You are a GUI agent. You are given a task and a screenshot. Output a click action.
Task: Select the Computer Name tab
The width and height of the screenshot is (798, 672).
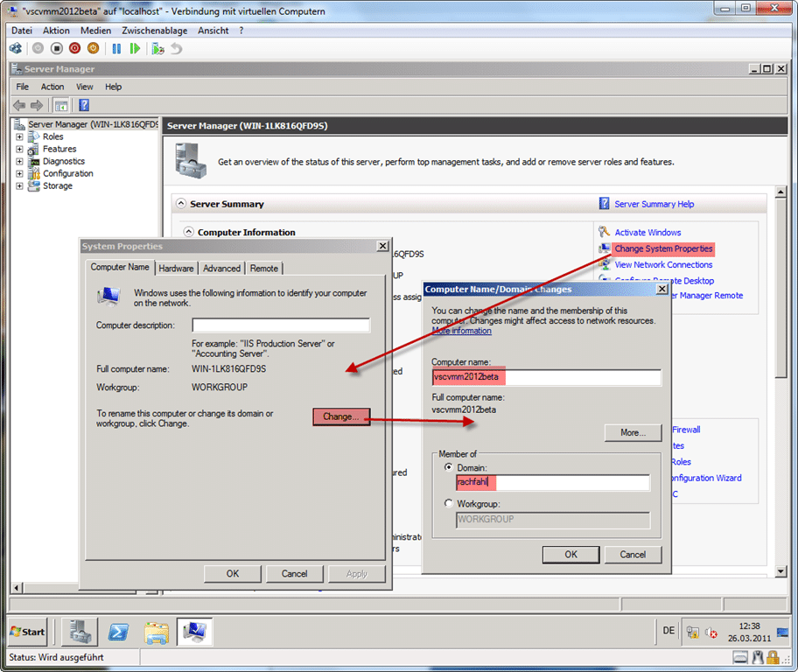pyautogui.click(x=120, y=267)
